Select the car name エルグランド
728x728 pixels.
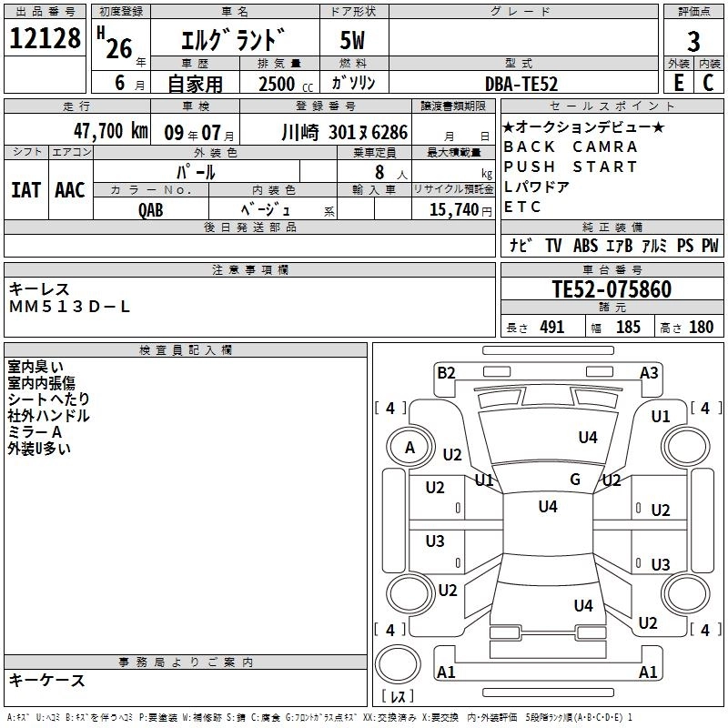point(233,40)
